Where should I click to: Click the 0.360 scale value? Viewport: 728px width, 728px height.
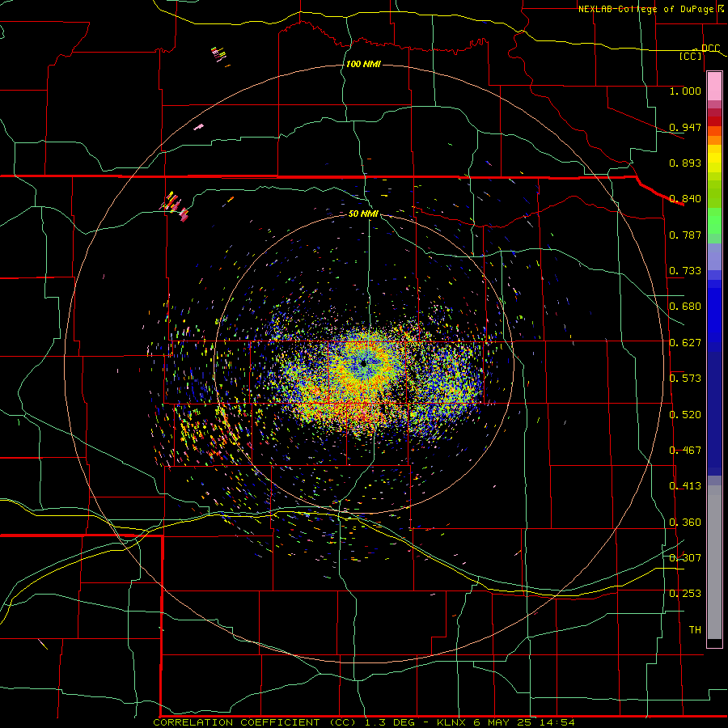[685, 523]
